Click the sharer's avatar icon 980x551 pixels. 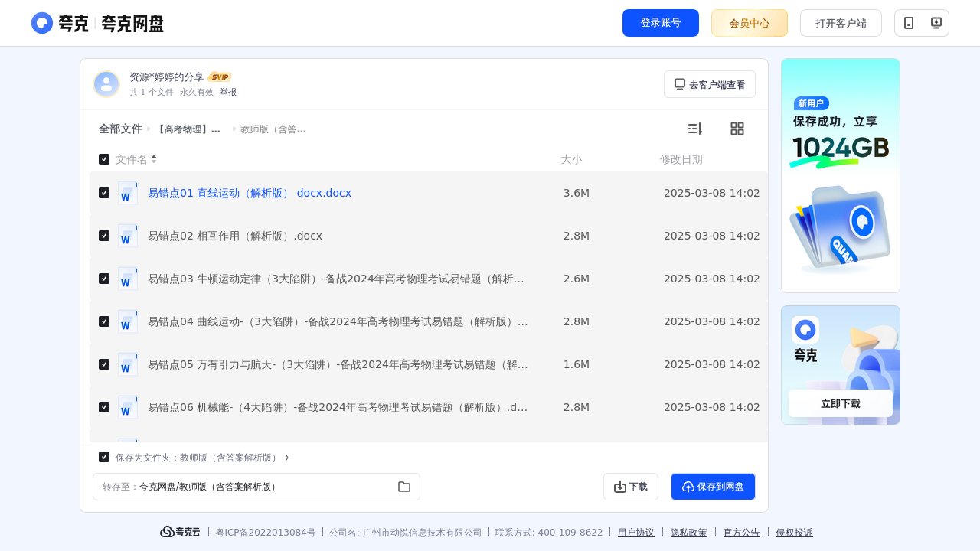(106, 84)
